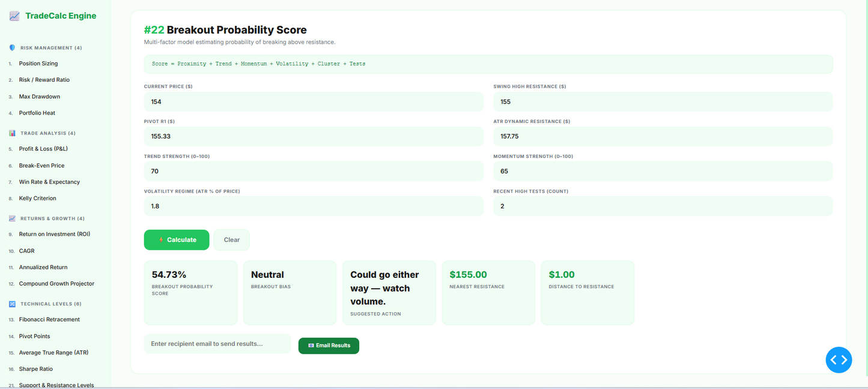
Task: Click the Trade Analysis (4) section header
Action: 48,133
